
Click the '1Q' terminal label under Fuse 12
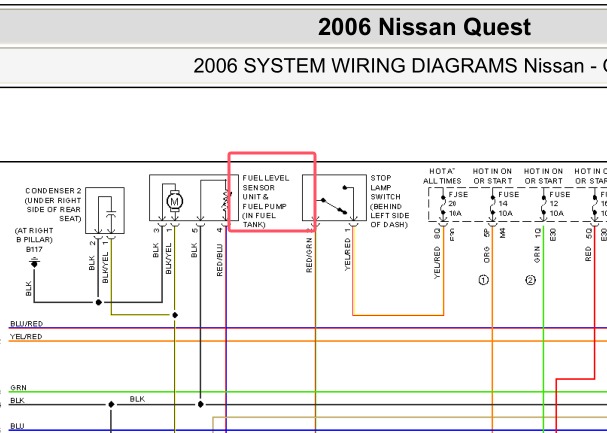click(x=537, y=233)
